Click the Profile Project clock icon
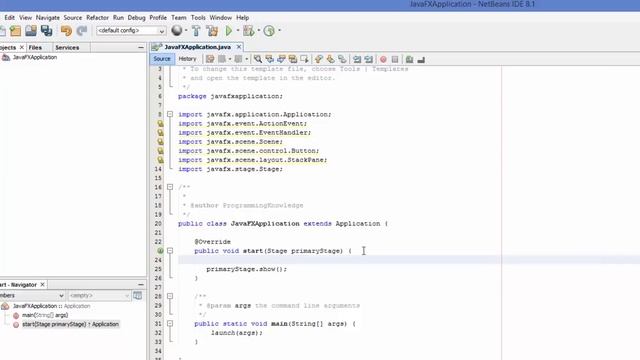 click(269, 31)
